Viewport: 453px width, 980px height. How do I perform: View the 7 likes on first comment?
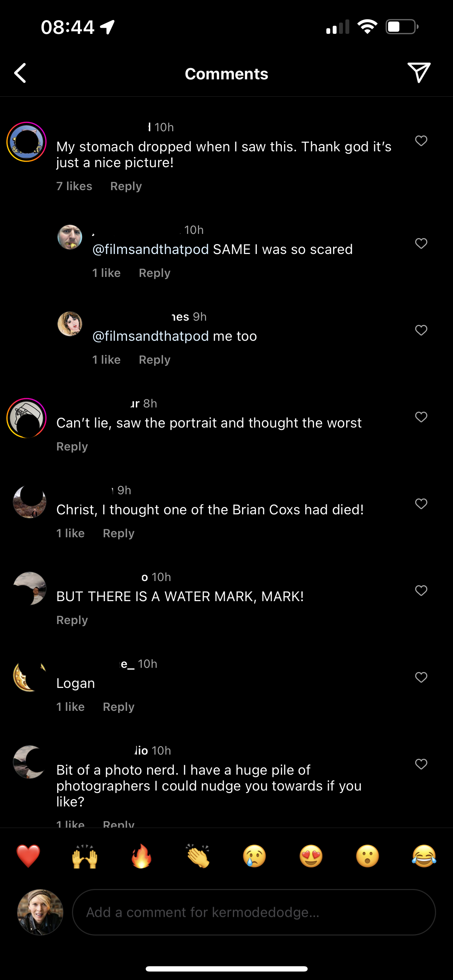tap(74, 186)
